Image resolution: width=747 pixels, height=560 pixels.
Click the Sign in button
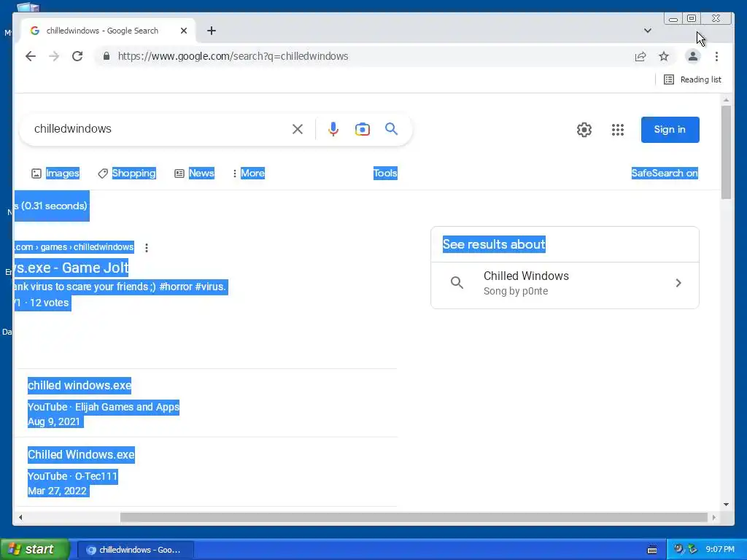(x=670, y=130)
